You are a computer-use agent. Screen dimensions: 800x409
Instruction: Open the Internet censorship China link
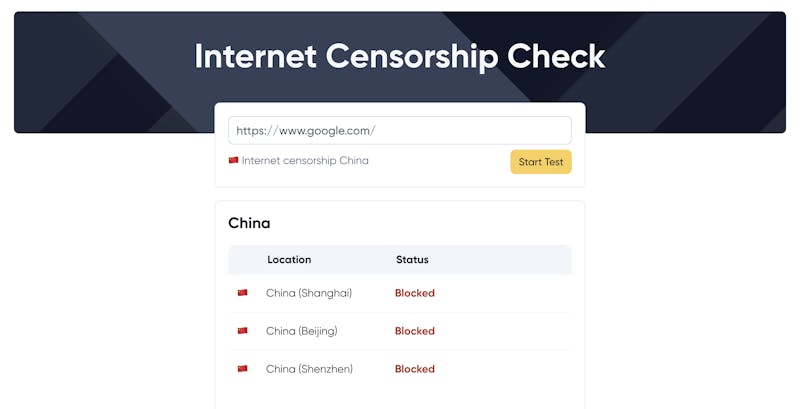click(305, 161)
